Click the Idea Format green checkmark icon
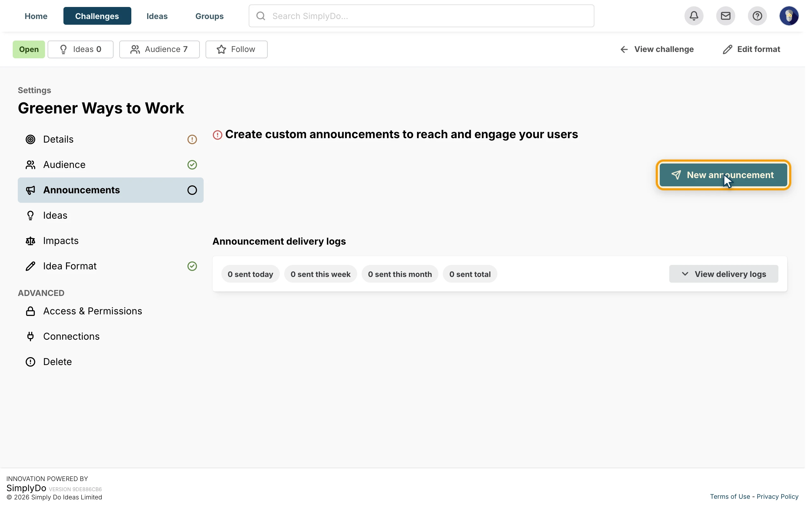This screenshot has height=507, width=812. pyautogui.click(x=192, y=266)
